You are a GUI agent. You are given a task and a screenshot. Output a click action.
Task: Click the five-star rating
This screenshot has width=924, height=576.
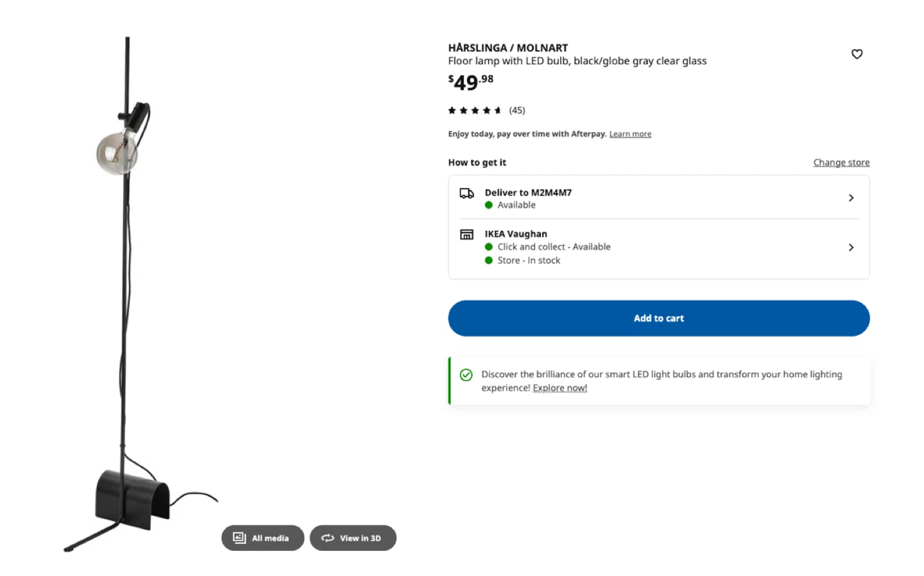(474, 110)
